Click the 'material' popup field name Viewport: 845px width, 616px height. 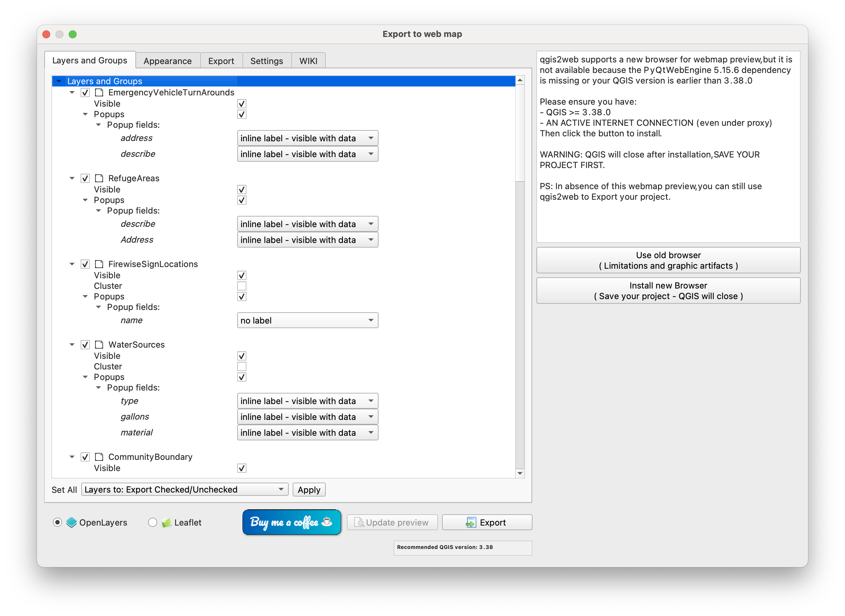(x=136, y=432)
